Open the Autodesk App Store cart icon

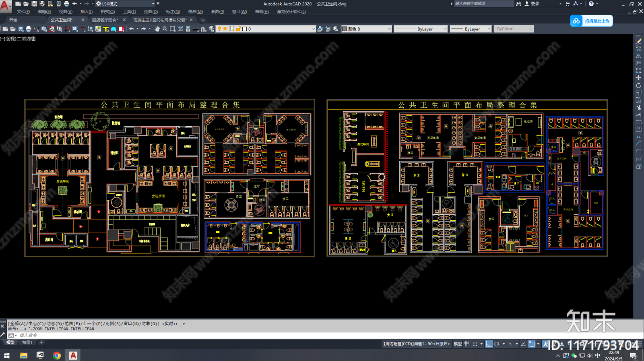click(568, 4)
